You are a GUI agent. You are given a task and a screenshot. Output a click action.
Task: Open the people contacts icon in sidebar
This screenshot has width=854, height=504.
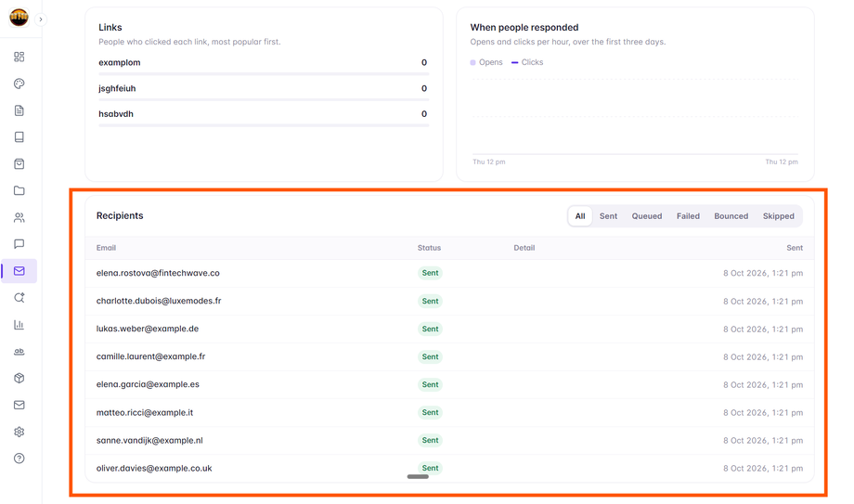pos(19,217)
